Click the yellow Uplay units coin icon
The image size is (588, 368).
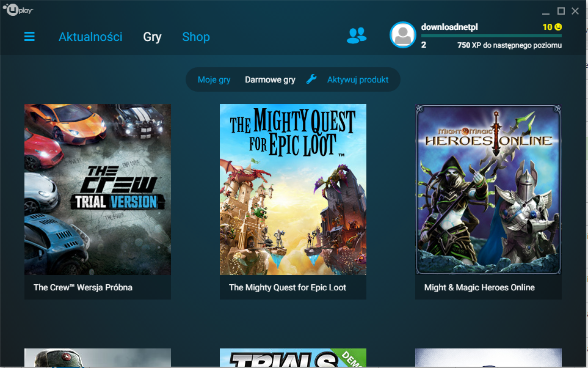(x=558, y=27)
